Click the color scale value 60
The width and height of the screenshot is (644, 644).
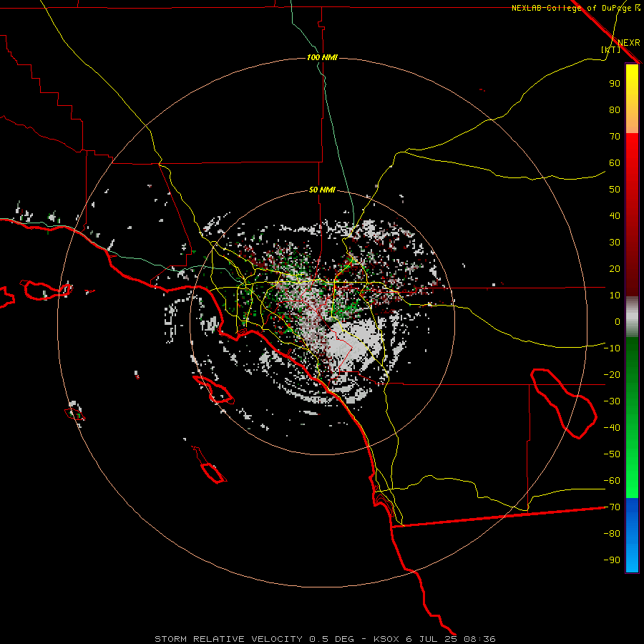pos(615,162)
